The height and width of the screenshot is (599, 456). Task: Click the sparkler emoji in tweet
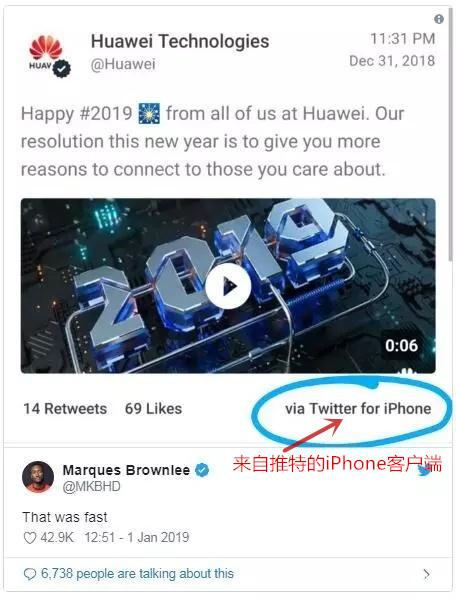(x=149, y=114)
